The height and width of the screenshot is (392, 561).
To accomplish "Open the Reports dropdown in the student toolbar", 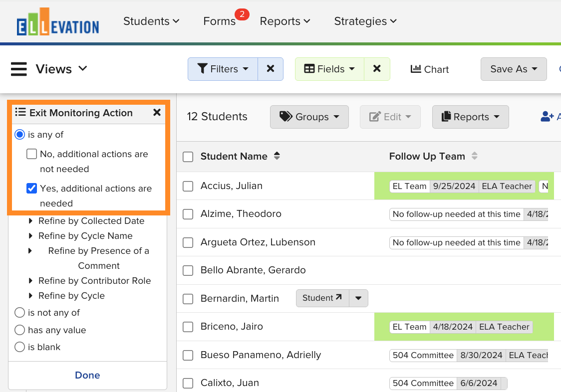I will 470,117.
